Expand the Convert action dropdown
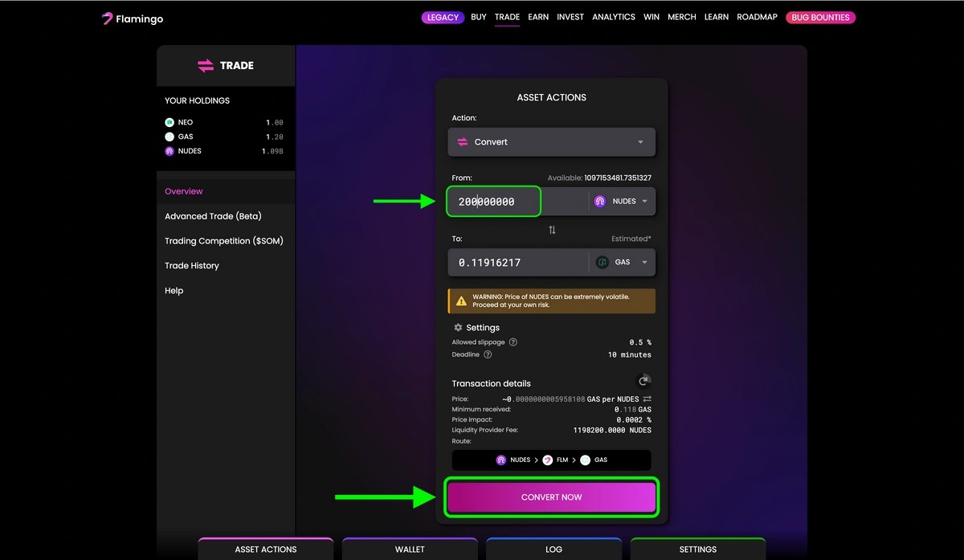964x560 pixels. click(x=641, y=141)
